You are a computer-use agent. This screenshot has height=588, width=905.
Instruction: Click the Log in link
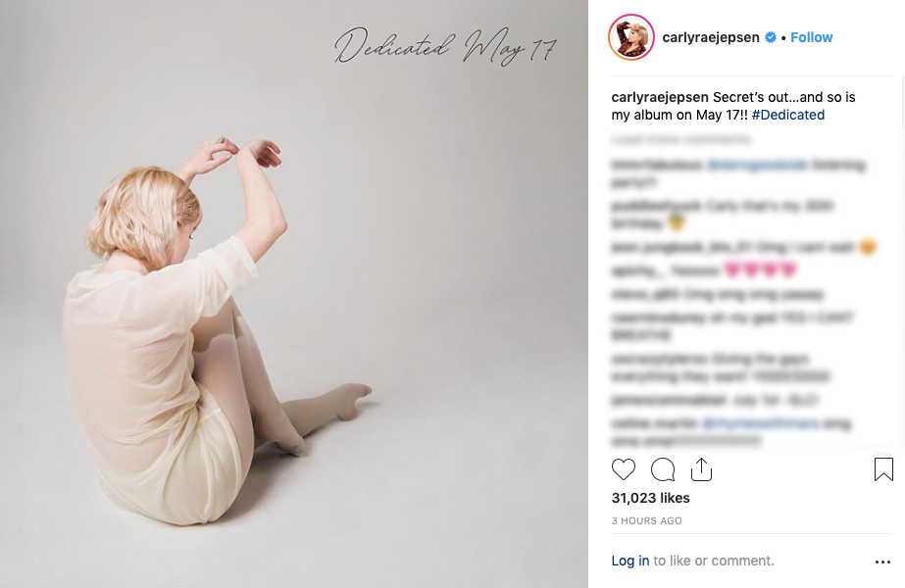coord(630,561)
